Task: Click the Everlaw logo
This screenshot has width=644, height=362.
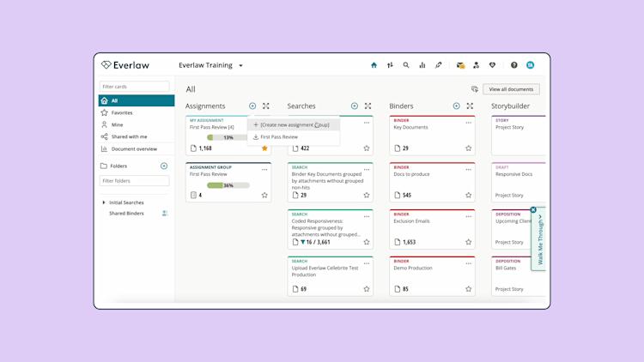Action: [125, 65]
